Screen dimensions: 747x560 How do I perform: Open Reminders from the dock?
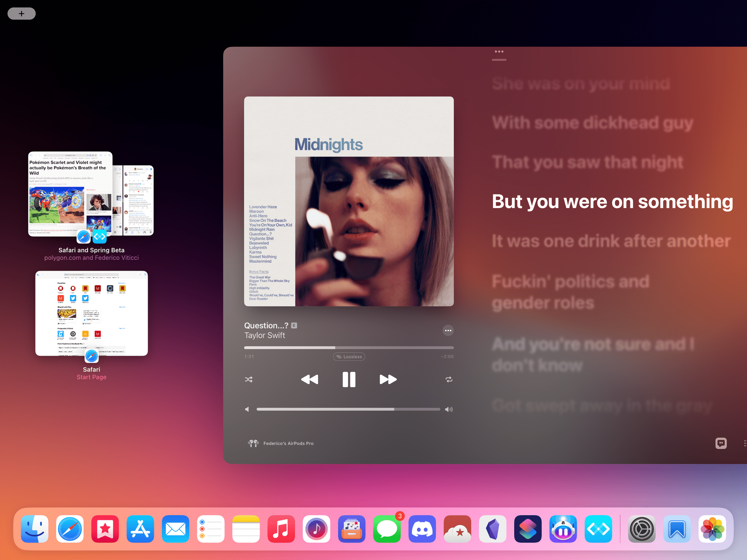(x=211, y=529)
